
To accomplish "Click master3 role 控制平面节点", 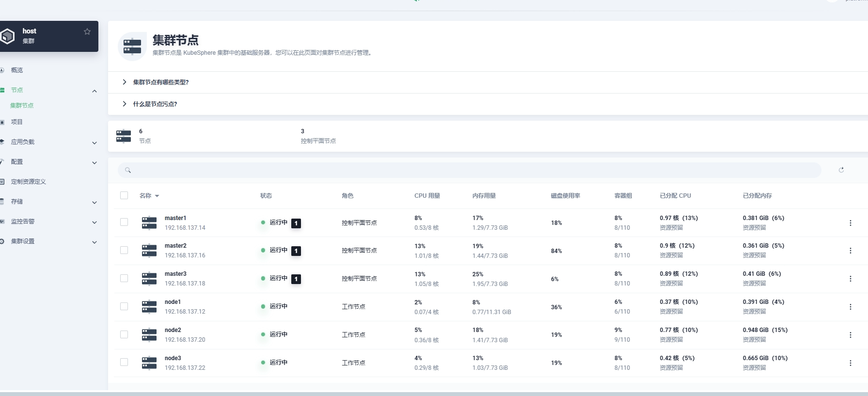I will point(359,279).
